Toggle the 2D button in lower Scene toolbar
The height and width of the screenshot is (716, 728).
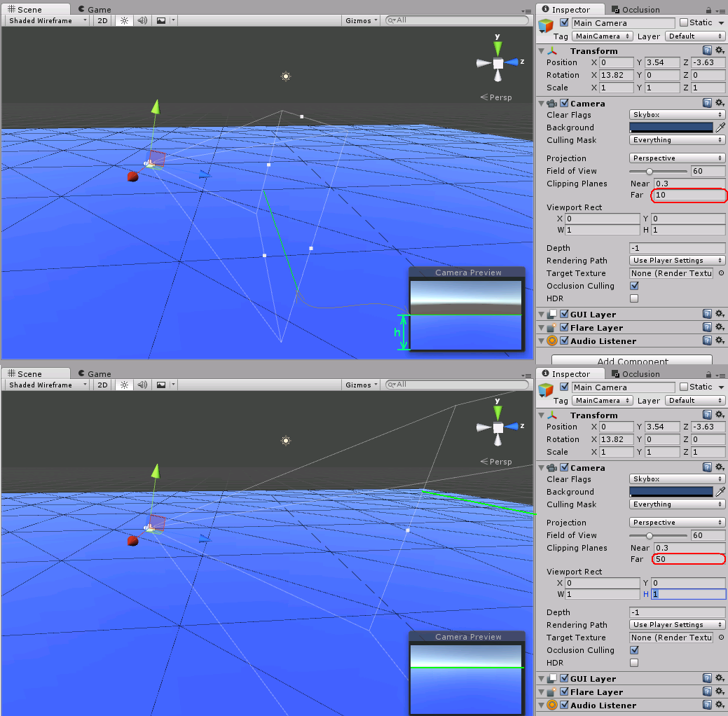coord(102,385)
